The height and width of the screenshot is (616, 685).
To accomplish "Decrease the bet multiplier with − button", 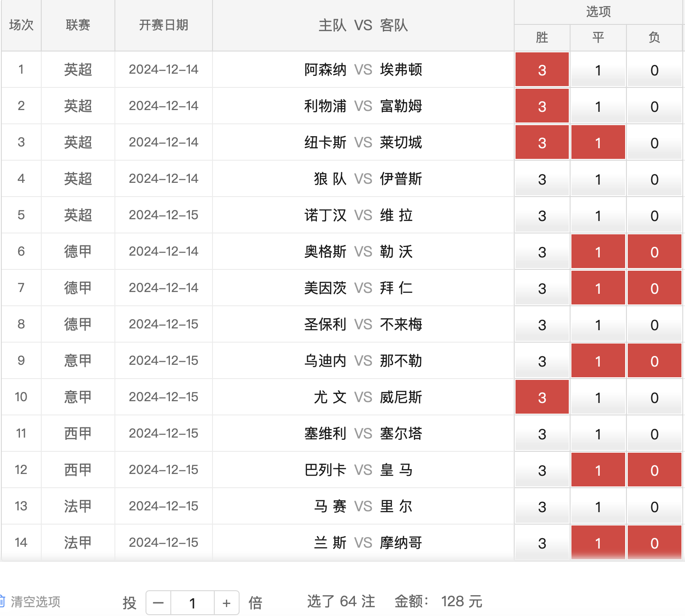I will [x=158, y=603].
